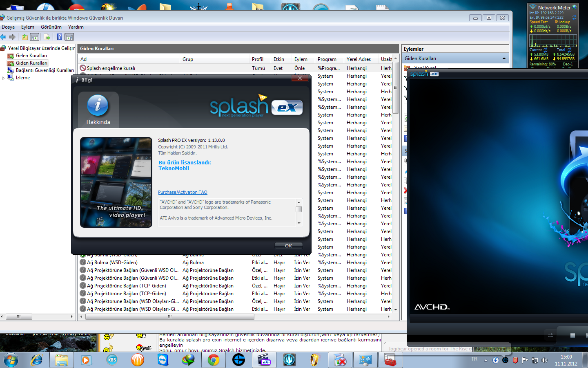Click the stop button in Splash player

pos(572,335)
